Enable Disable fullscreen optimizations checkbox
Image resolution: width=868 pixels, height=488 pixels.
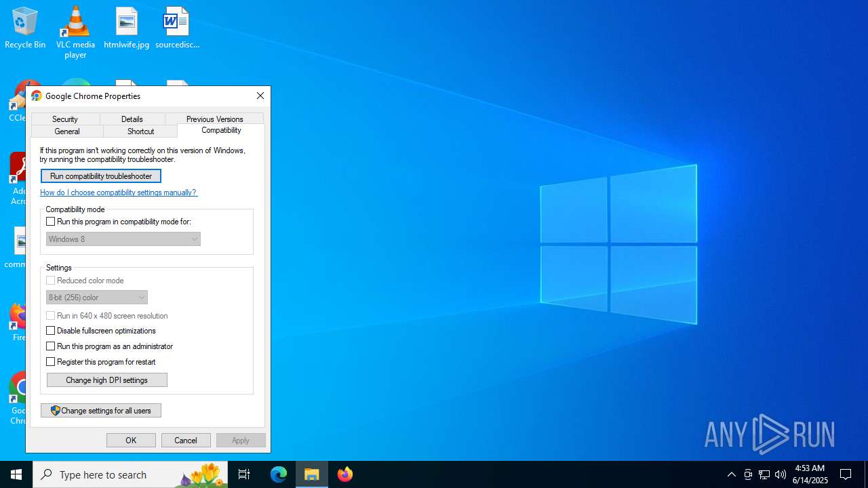click(50, 331)
